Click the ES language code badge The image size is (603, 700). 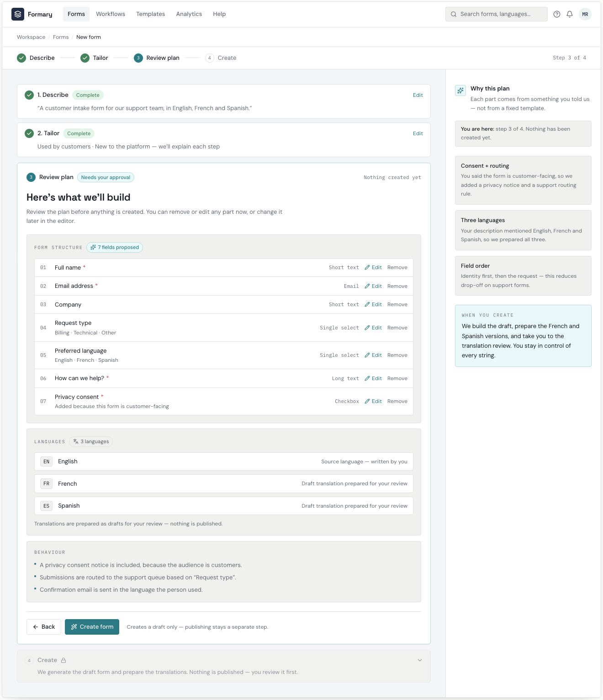(x=46, y=506)
